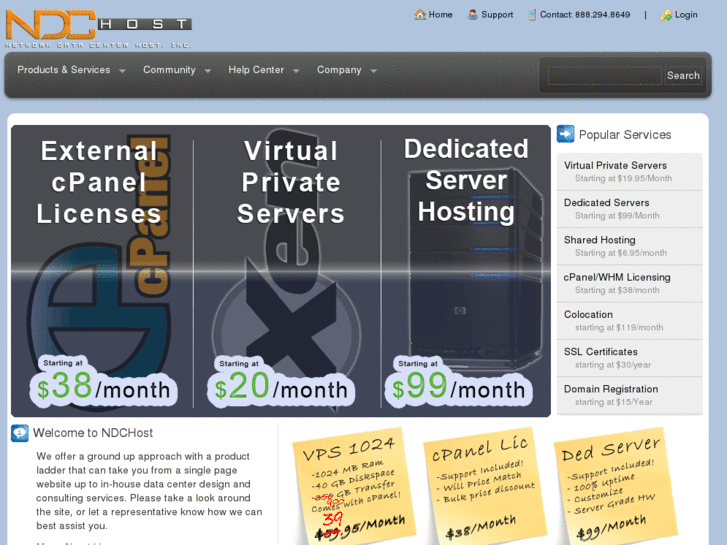The height and width of the screenshot is (545, 727).
Task: Click 'Starting at $6.95/month' text
Action: pyautogui.click(x=621, y=253)
